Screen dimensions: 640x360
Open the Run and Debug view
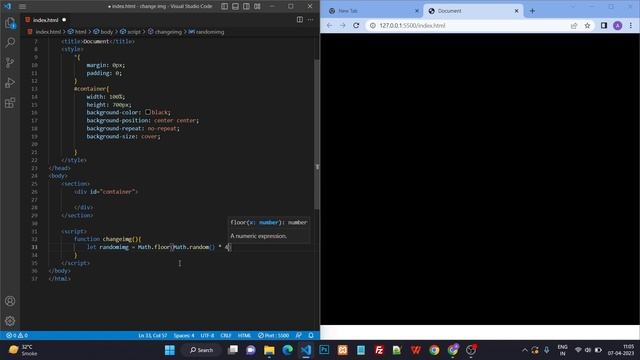click(x=10, y=82)
